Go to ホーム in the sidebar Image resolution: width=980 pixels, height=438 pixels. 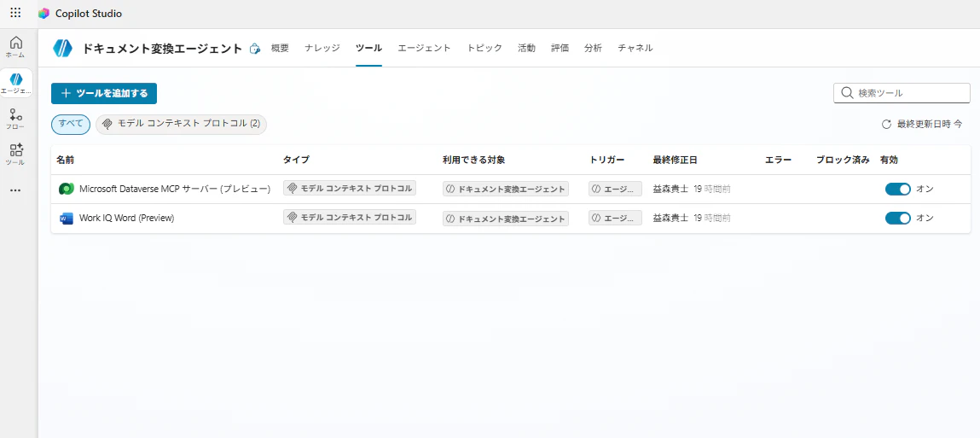point(15,47)
